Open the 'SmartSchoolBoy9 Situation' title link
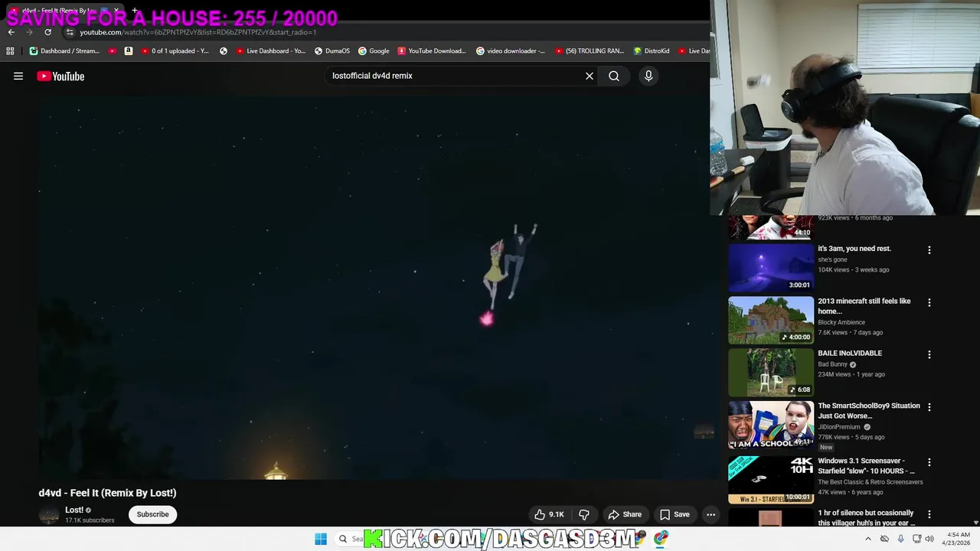The height and width of the screenshot is (551, 980). (869, 411)
